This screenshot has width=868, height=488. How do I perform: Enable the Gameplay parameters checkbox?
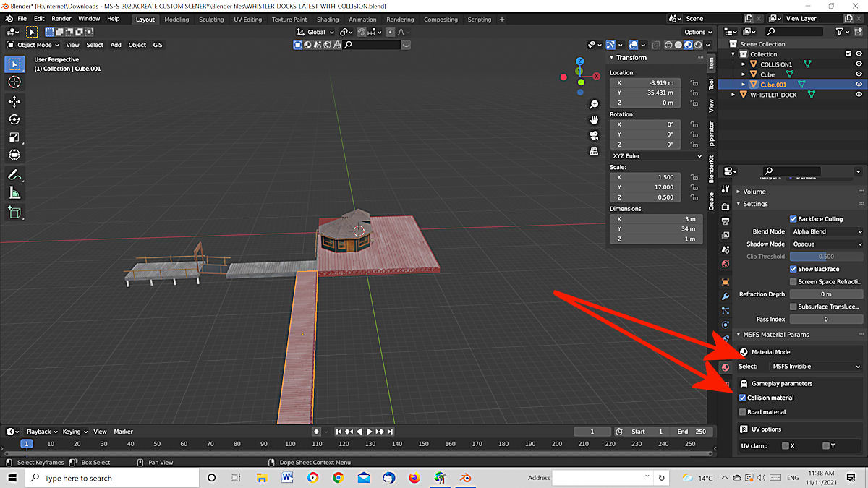tap(742, 383)
